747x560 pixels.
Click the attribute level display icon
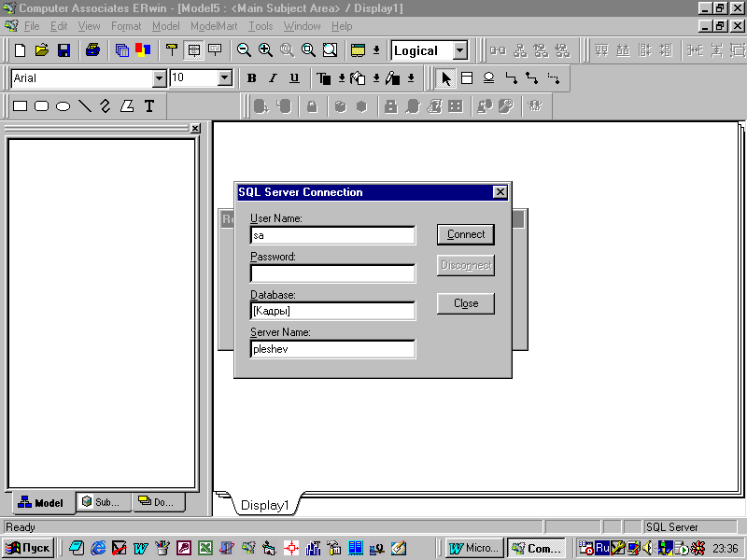pyautogui.click(x=193, y=50)
